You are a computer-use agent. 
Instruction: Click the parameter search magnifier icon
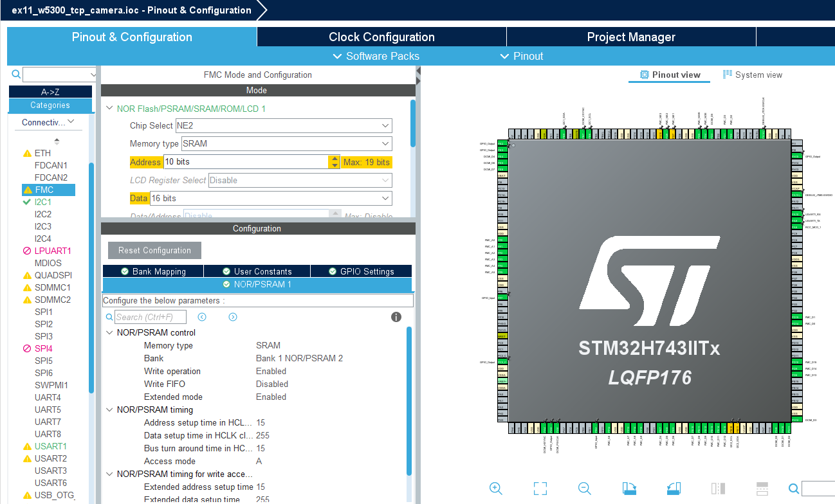[109, 317]
